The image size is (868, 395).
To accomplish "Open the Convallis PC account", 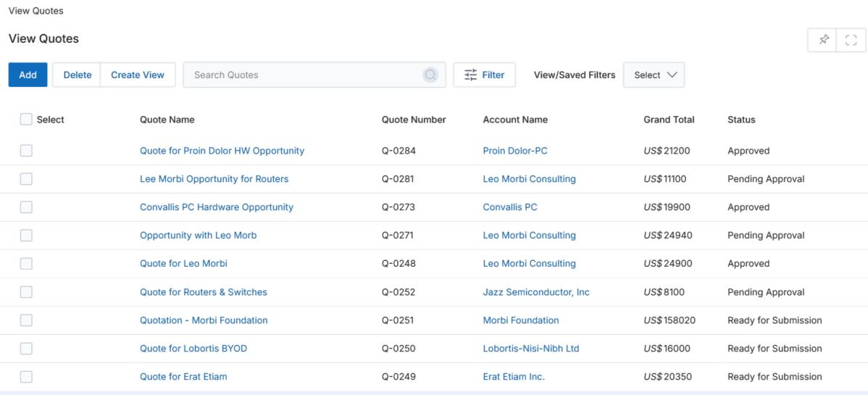I will (510, 207).
